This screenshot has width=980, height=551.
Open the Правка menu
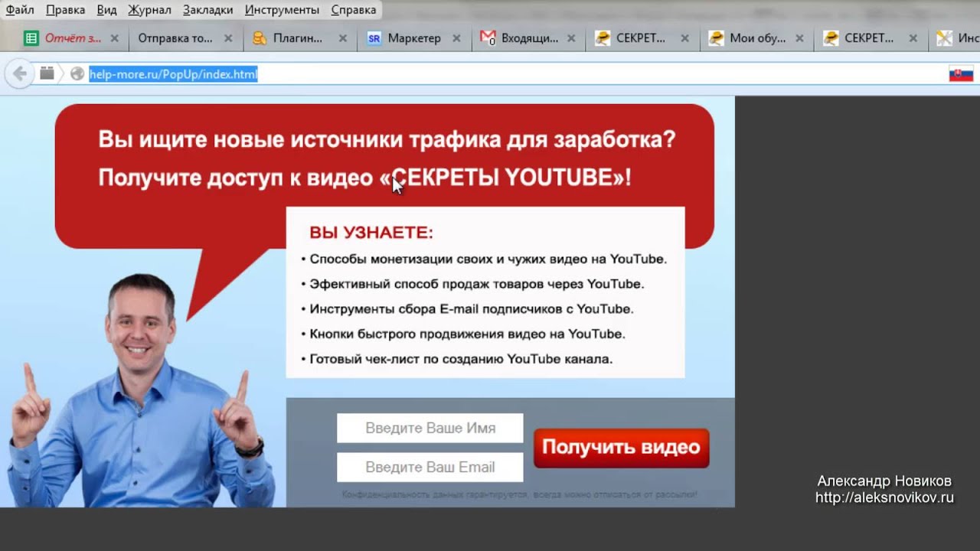coord(65,10)
